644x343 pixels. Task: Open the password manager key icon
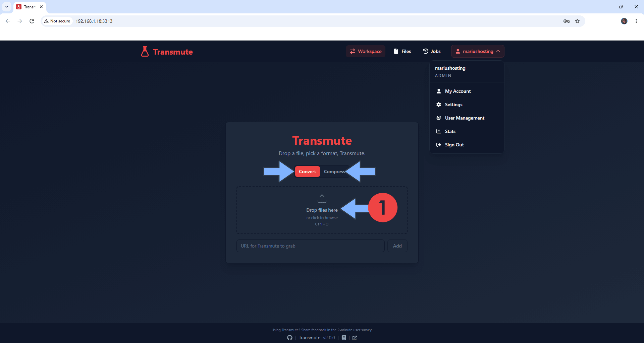pyautogui.click(x=567, y=21)
